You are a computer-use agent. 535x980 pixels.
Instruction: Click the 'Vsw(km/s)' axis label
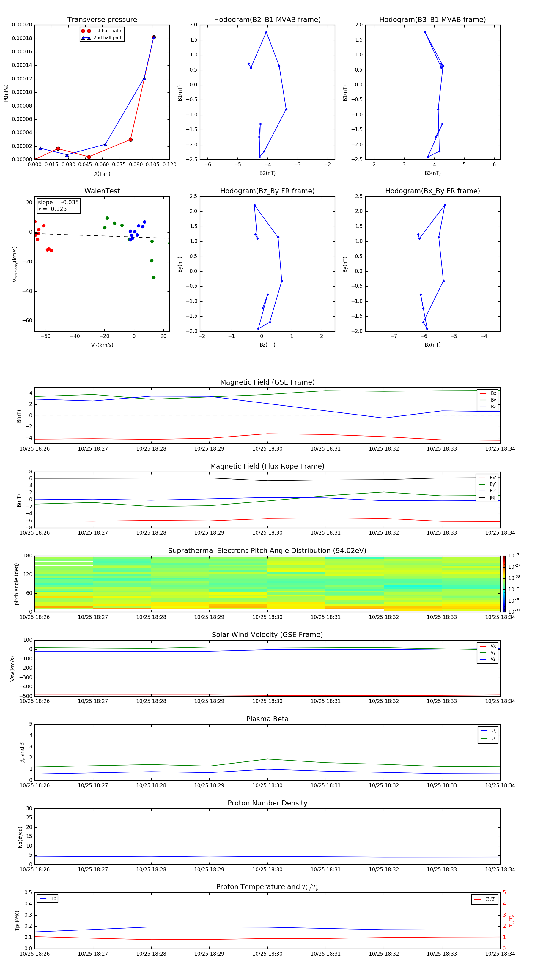(x=12, y=668)
